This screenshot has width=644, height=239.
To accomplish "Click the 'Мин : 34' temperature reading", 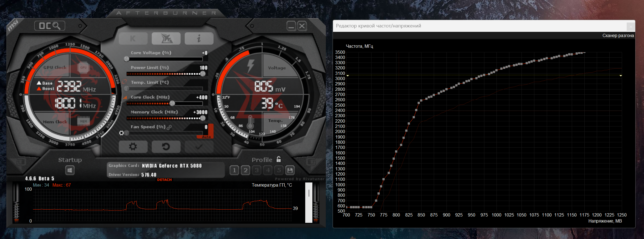I will click(x=41, y=185).
